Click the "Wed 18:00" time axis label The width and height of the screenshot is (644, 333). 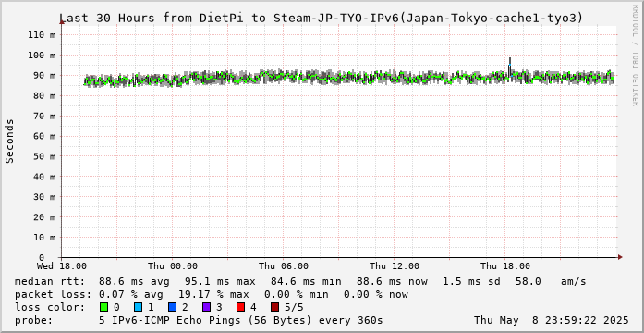click(62, 266)
